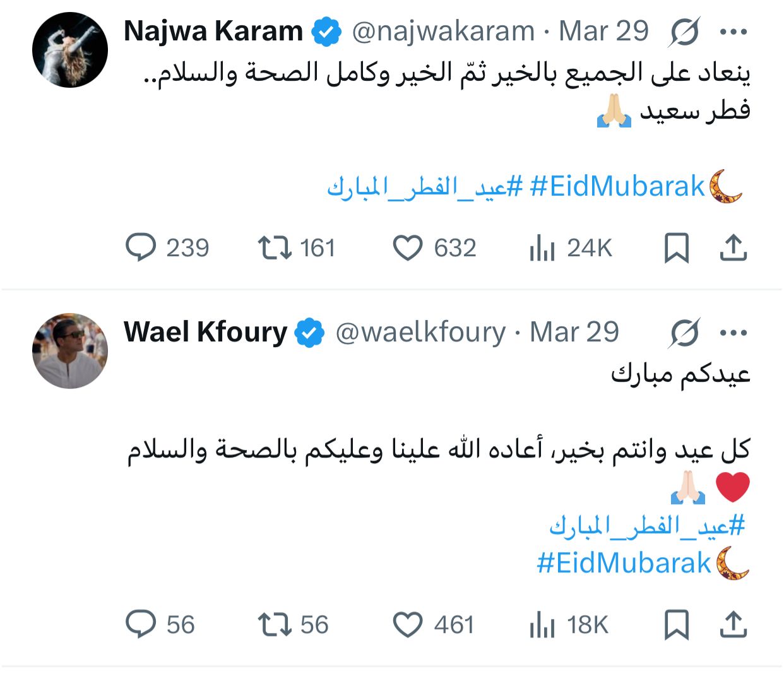Open #EidMubarak hashtag in Najwa's tweet
The width and height of the screenshot is (784, 674).
(617, 187)
